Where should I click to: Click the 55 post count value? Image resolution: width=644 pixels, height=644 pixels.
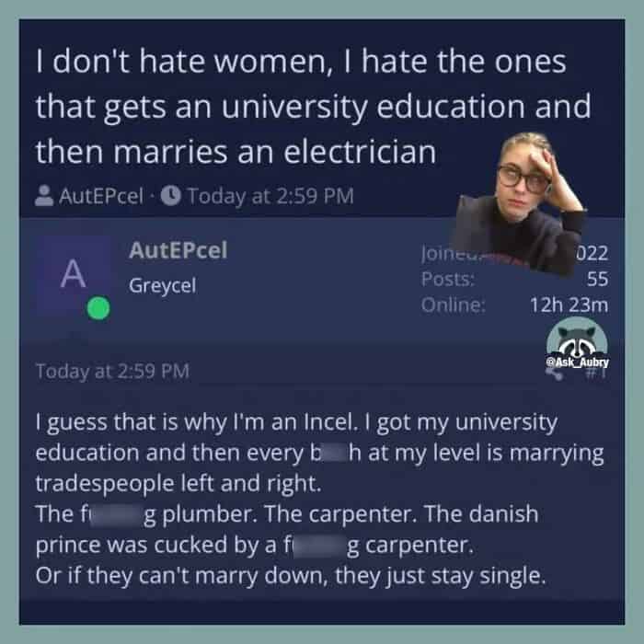click(597, 279)
